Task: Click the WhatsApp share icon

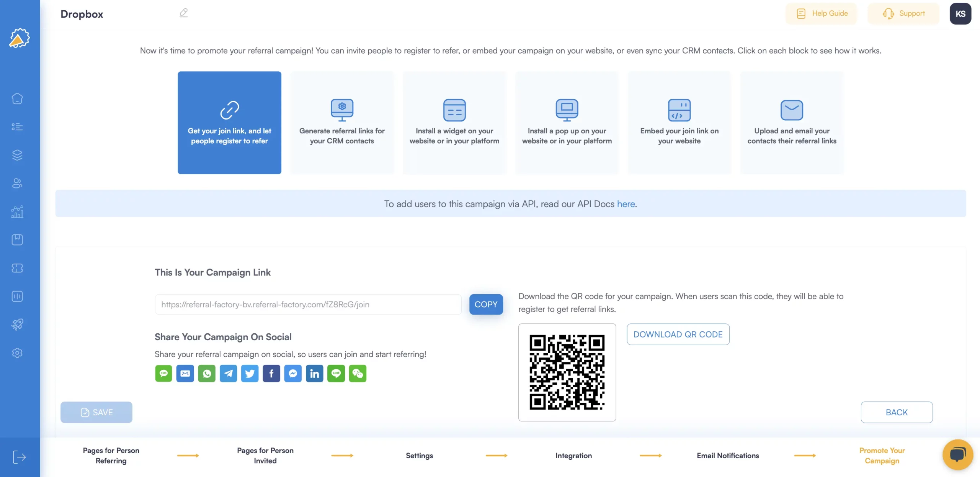Action: tap(207, 373)
